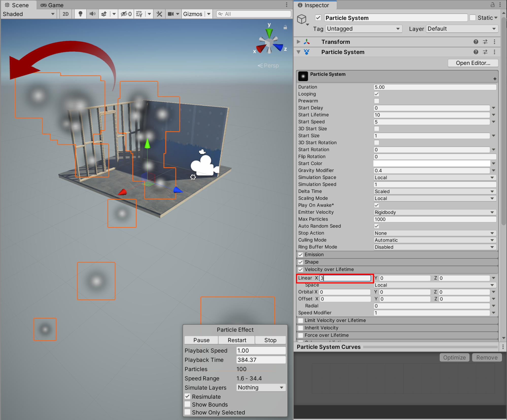
Task: Click the Inspector lock icon
Action: click(492, 5)
